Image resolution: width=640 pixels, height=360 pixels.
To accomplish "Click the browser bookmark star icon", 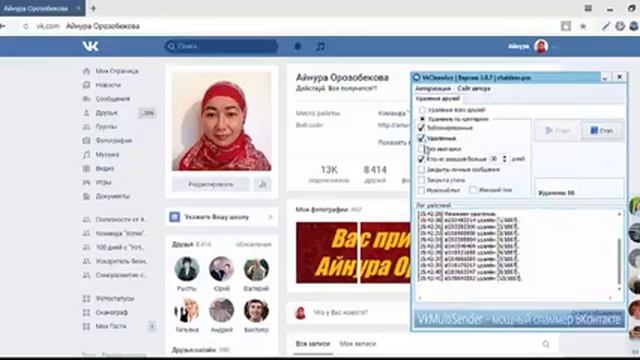I will (x=583, y=27).
